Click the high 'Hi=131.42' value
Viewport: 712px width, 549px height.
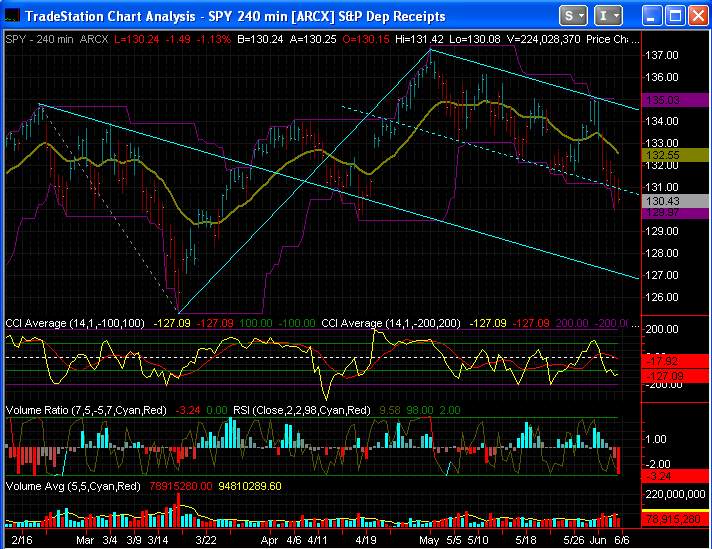tap(419, 40)
